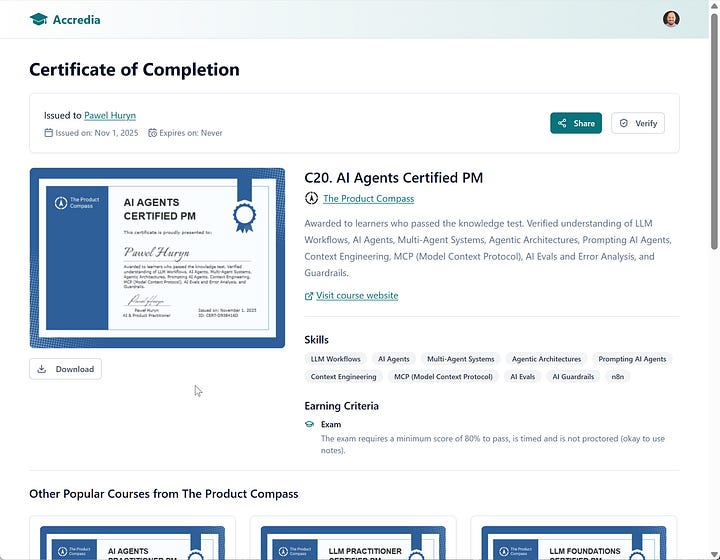The width and height of the screenshot is (720, 560).
Task: Select the AI Agents skill tag
Action: [394, 359]
